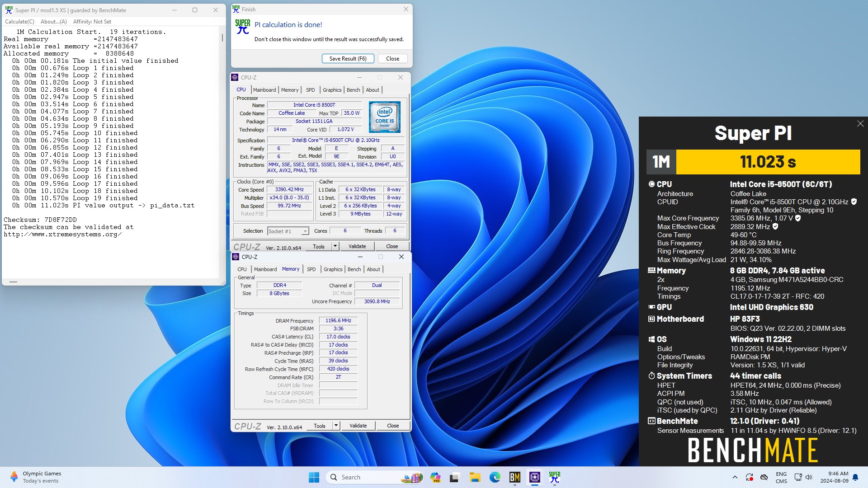Click the Motherboard icon in BenchMate
The height and width of the screenshot is (488, 868).
tap(651, 319)
